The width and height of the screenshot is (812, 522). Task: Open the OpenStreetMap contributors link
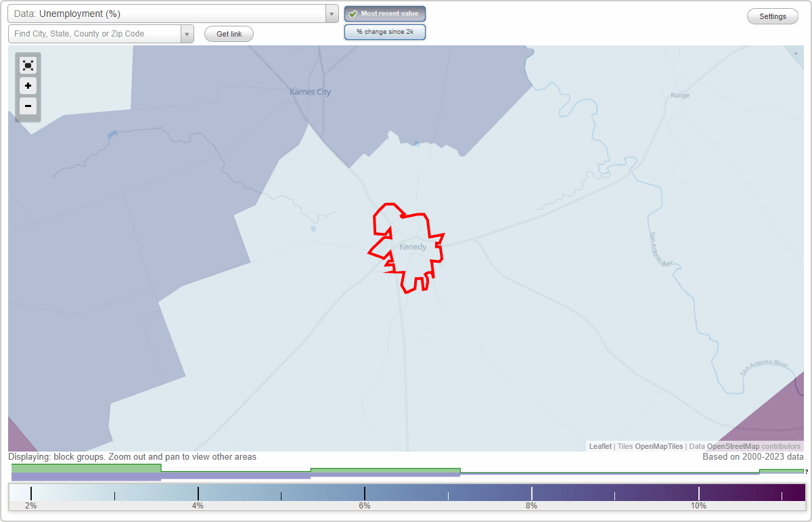click(733, 446)
